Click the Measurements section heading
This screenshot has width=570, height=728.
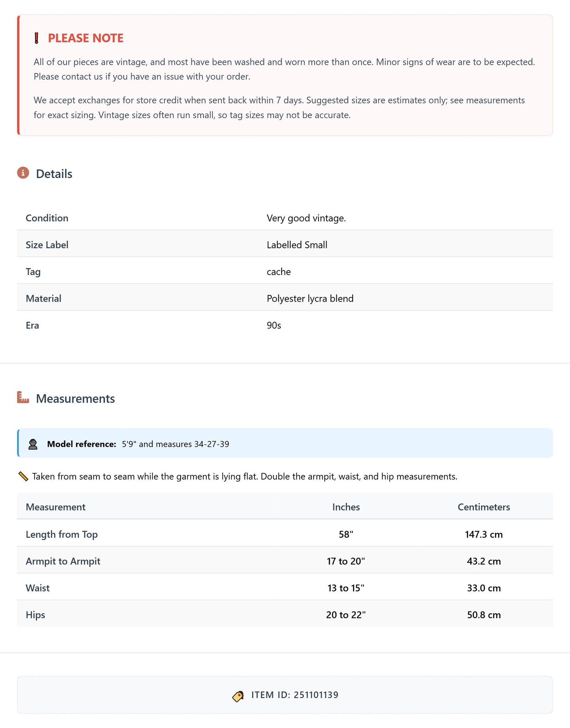[x=75, y=399]
